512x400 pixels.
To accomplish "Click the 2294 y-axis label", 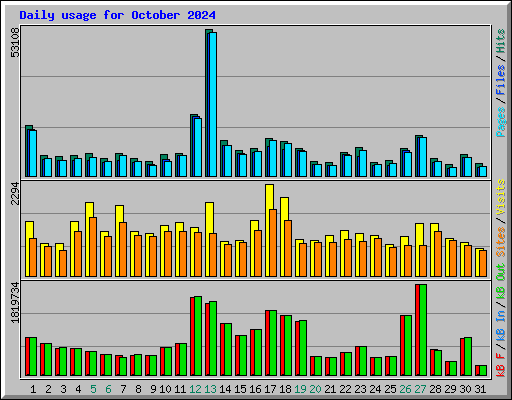I will point(15,193).
